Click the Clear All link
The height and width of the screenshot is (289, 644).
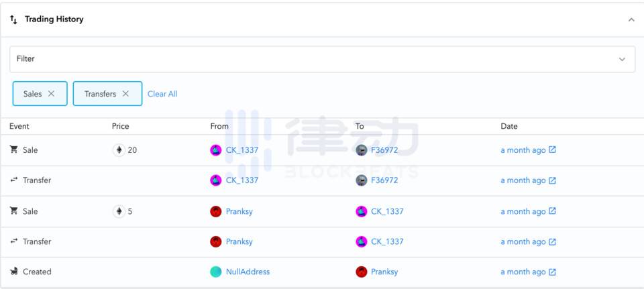coord(162,94)
